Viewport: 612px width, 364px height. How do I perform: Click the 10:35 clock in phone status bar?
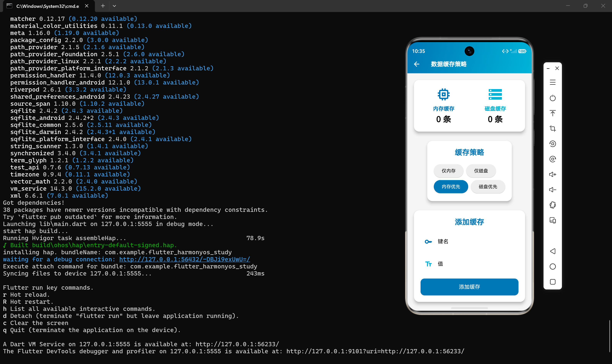coord(418,51)
